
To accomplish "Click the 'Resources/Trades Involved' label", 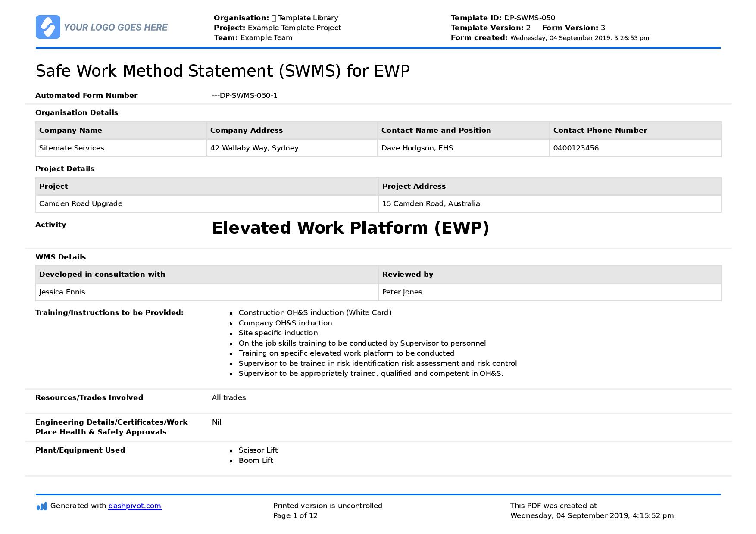I will [89, 397].
